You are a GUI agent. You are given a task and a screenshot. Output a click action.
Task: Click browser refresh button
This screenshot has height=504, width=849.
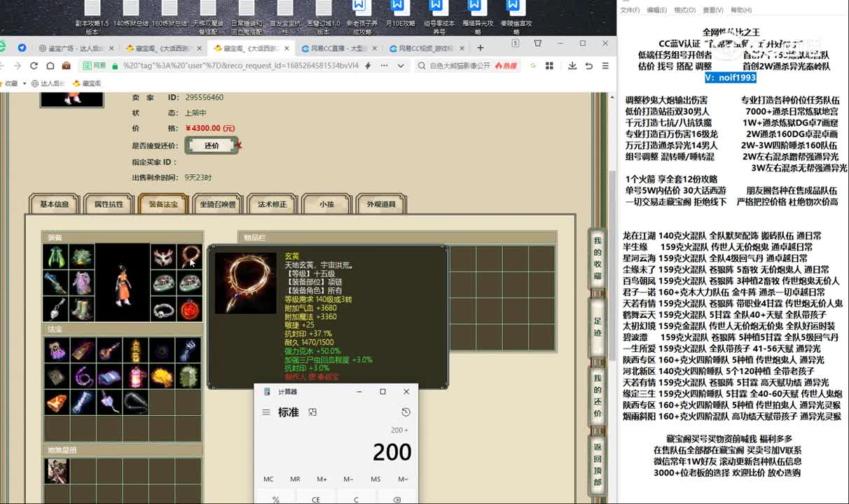(x=34, y=66)
